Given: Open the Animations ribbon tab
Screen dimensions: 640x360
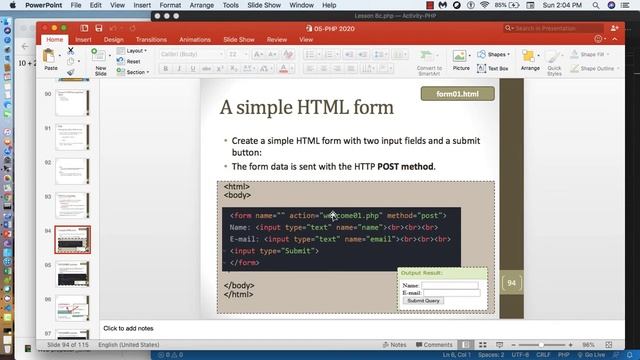Looking at the screenshot, I should pos(195,40).
